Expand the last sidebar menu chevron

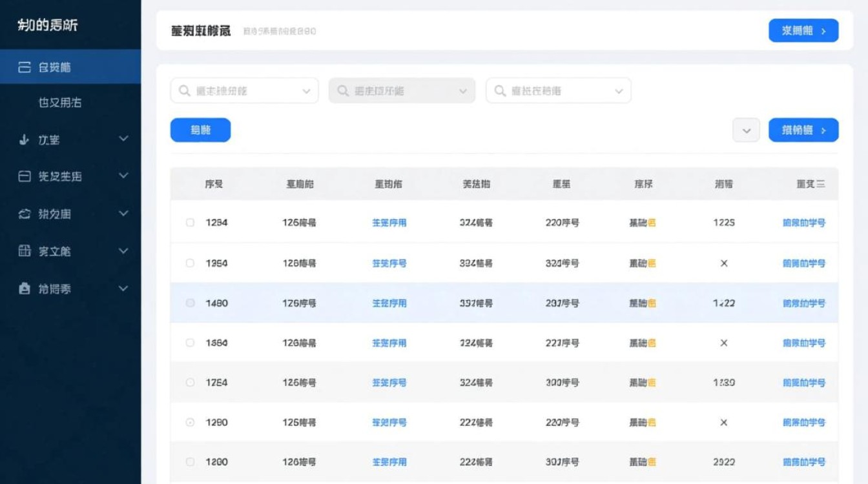127,288
